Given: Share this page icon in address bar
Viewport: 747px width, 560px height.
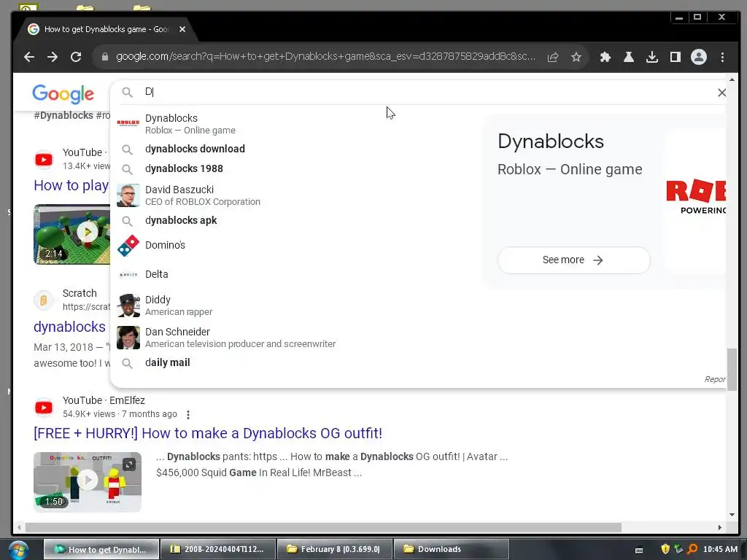Looking at the screenshot, I should [x=553, y=57].
